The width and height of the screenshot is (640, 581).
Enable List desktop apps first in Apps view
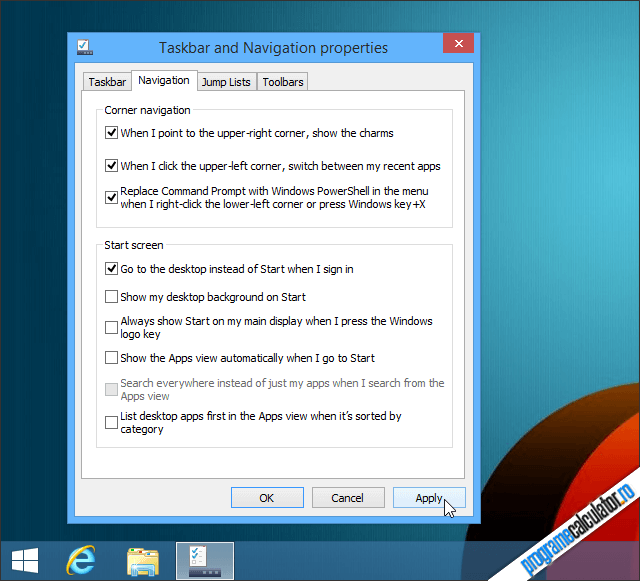tap(111, 422)
